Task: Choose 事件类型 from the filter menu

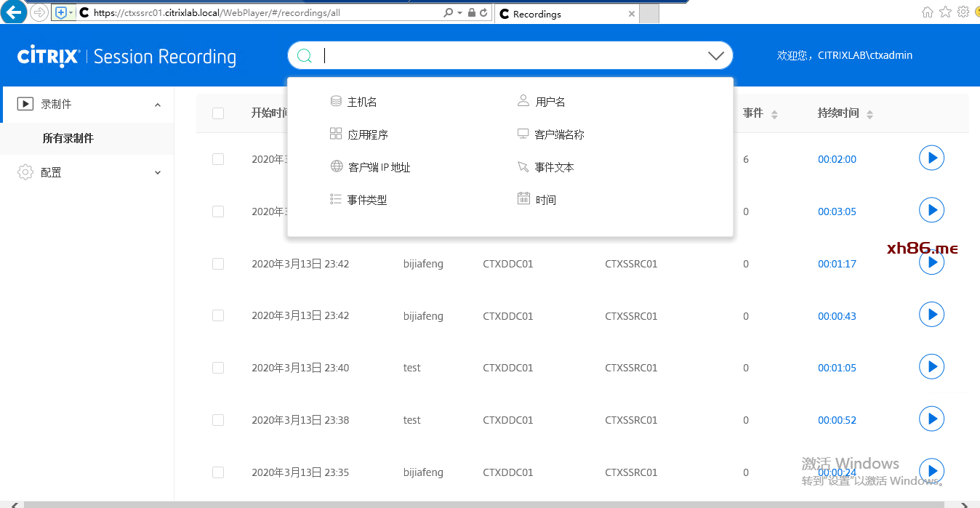Action: click(367, 200)
